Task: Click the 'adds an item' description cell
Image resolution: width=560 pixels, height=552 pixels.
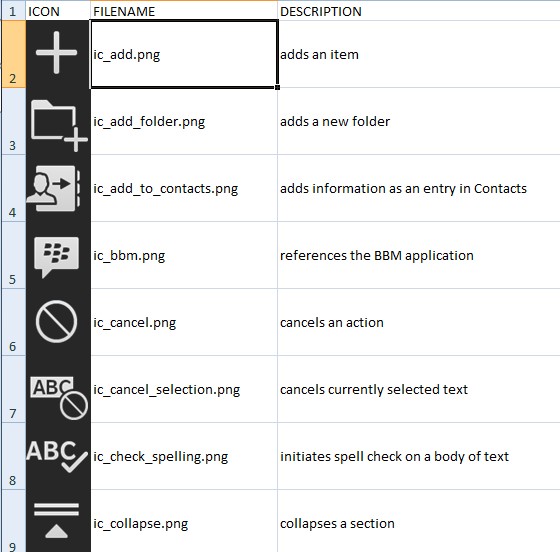Action: [x=419, y=54]
